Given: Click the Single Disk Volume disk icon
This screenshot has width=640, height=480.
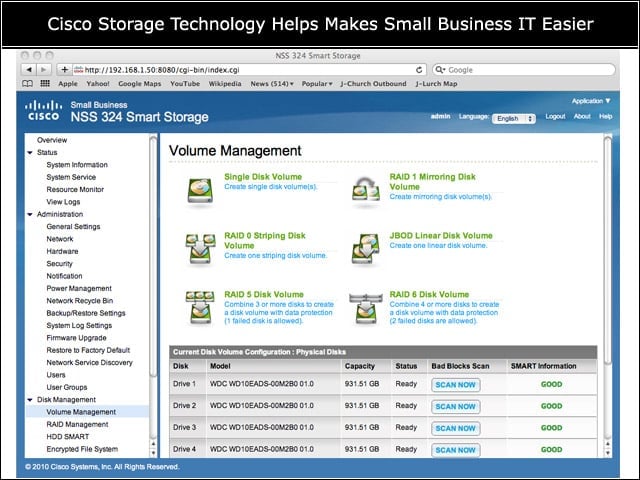Looking at the screenshot, I should [200, 190].
